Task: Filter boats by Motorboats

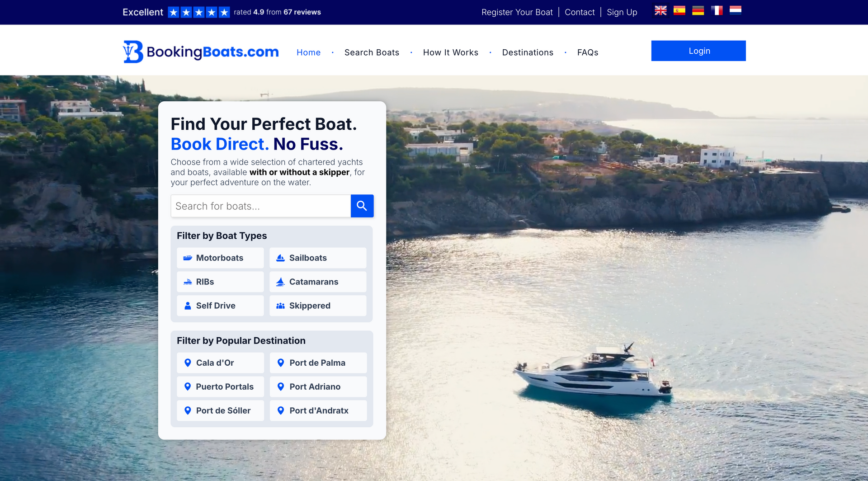Action: pos(220,258)
